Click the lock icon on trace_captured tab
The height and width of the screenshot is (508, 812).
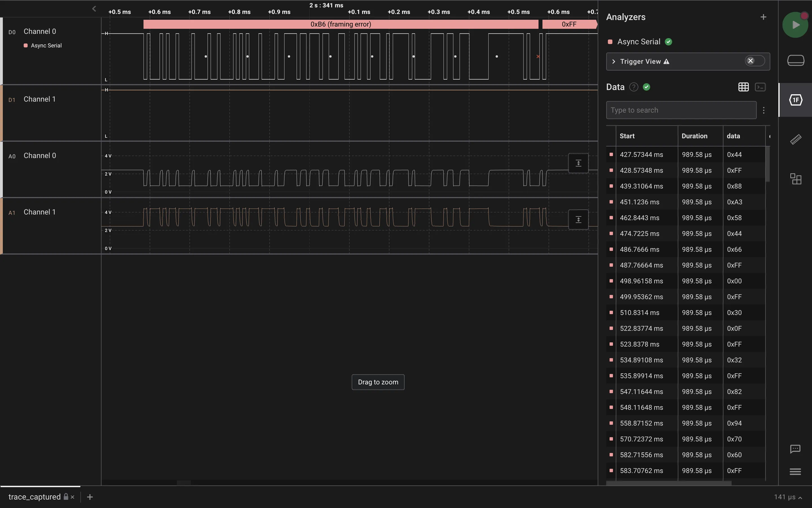[x=66, y=497]
